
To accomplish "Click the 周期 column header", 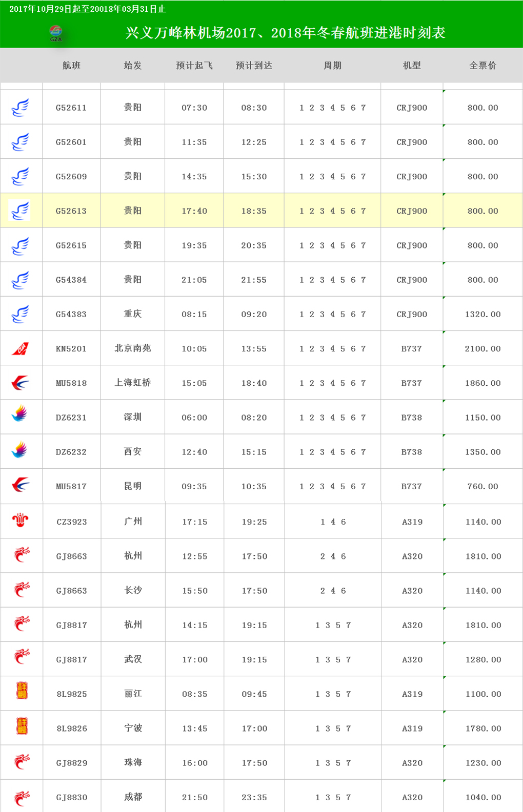I will point(332,66).
